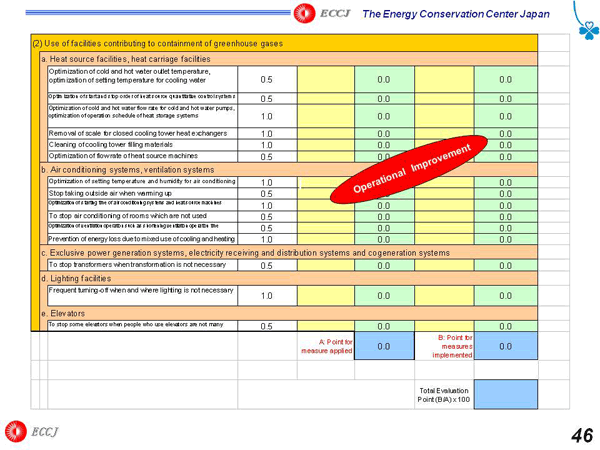
Task: Select 'Prevention of energy loss due to mixed use' cell
Action: pyautogui.click(x=142, y=239)
